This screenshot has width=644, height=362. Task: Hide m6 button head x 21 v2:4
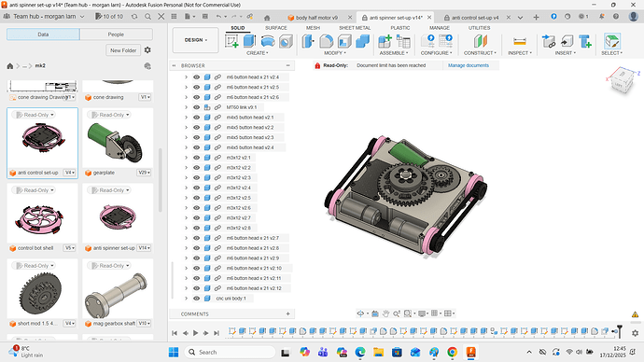tap(196, 77)
